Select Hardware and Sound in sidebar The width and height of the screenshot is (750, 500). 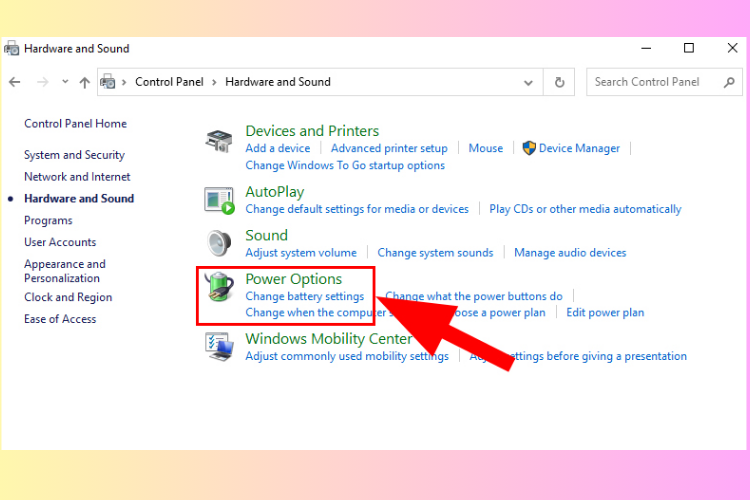coord(79,199)
